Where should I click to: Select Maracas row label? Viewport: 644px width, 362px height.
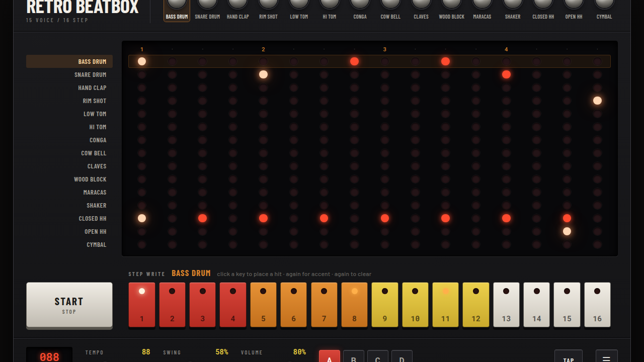[x=69, y=192]
